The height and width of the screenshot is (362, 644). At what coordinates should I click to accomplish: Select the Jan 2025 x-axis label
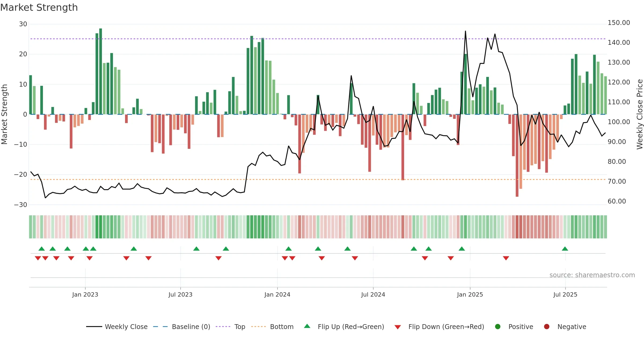coord(470,295)
